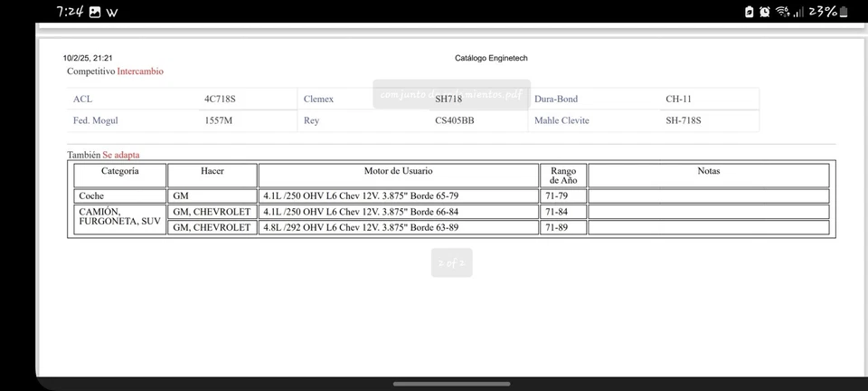Tap the PDF filename overlay label

coord(452,94)
